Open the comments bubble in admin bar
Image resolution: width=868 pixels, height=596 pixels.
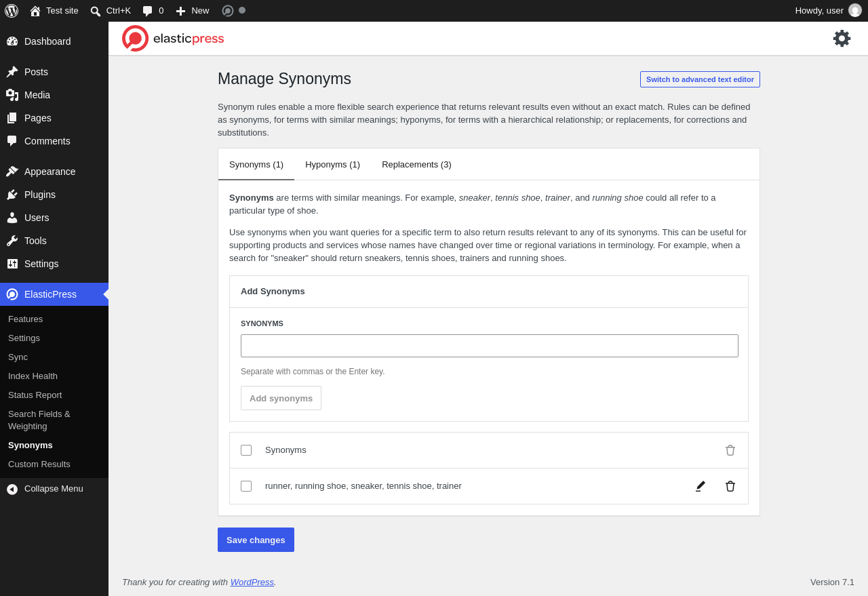coord(153,11)
